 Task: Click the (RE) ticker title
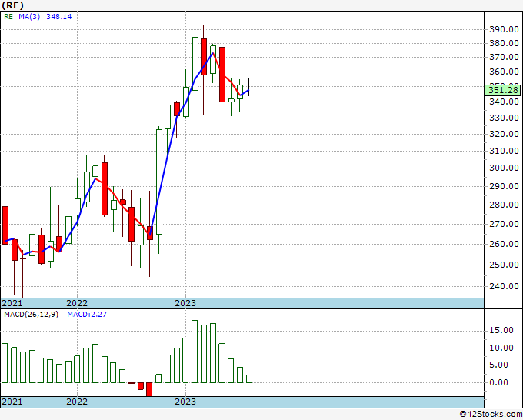point(12,5)
